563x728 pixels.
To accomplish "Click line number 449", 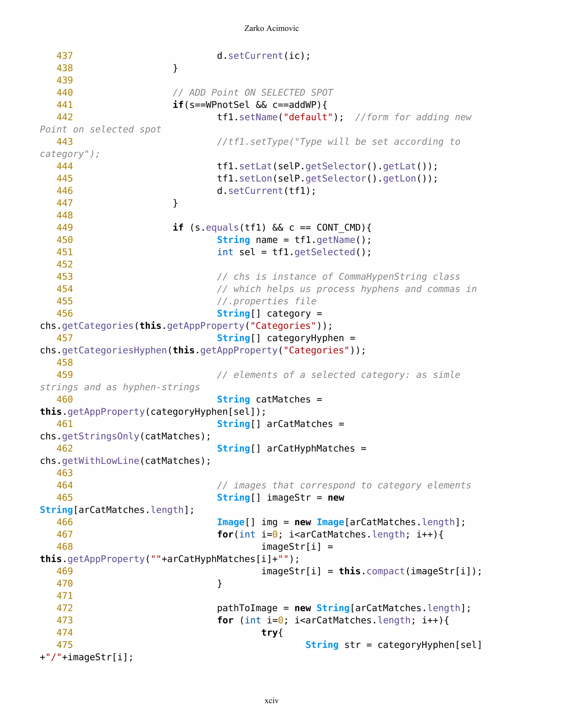I will click(65, 227).
